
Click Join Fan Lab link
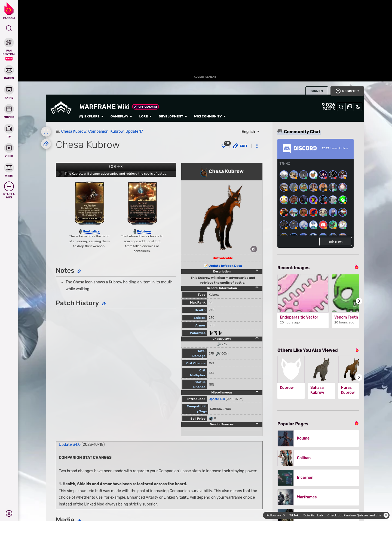tap(313, 515)
